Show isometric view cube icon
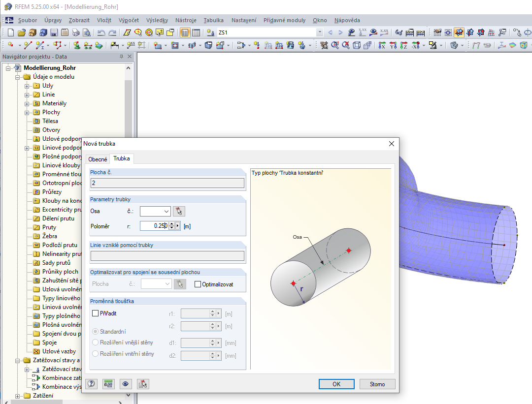The width and height of the screenshot is (532, 404). coord(357,45)
